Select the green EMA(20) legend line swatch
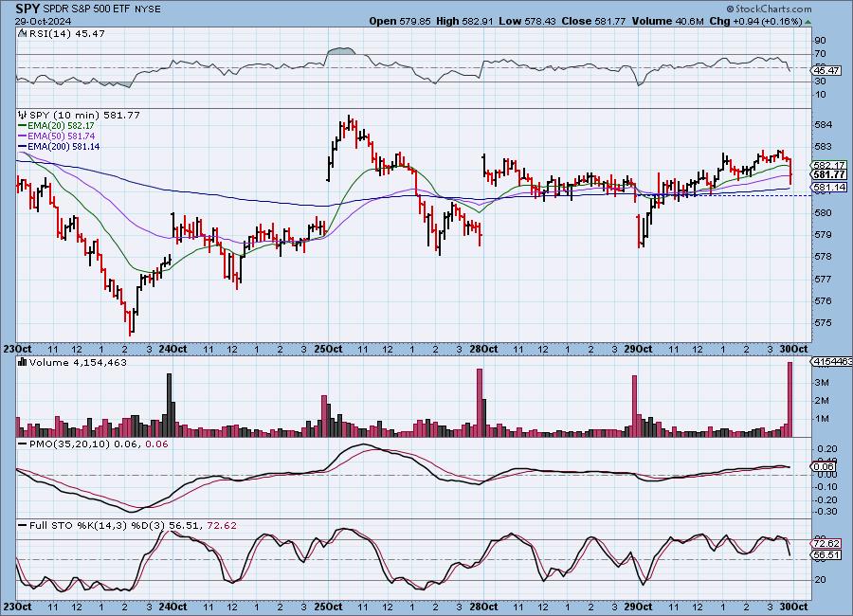Image resolution: width=853 pixels, height=616 pixels. click(23, 126)
